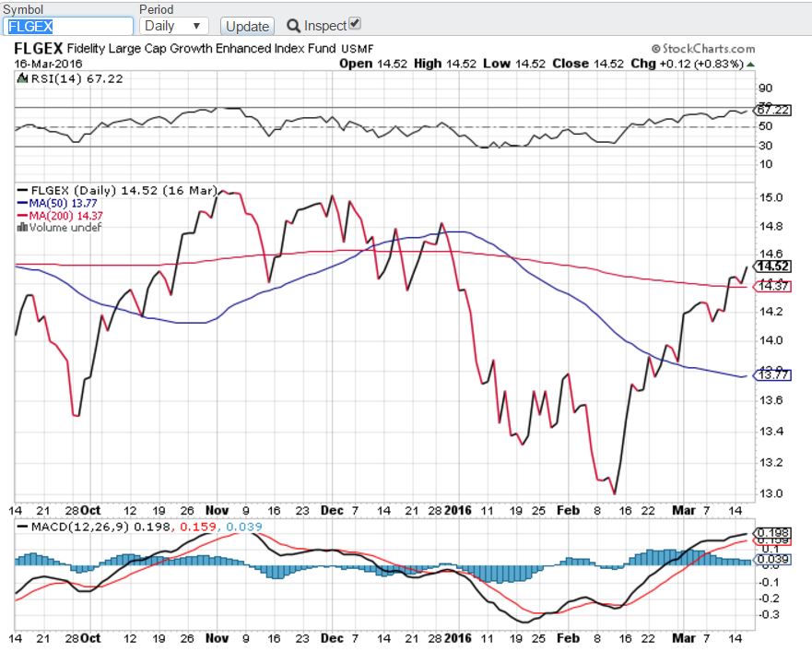812x652 pixels.
Task: Open the Daily period dropdown
Action: (173, 26)
